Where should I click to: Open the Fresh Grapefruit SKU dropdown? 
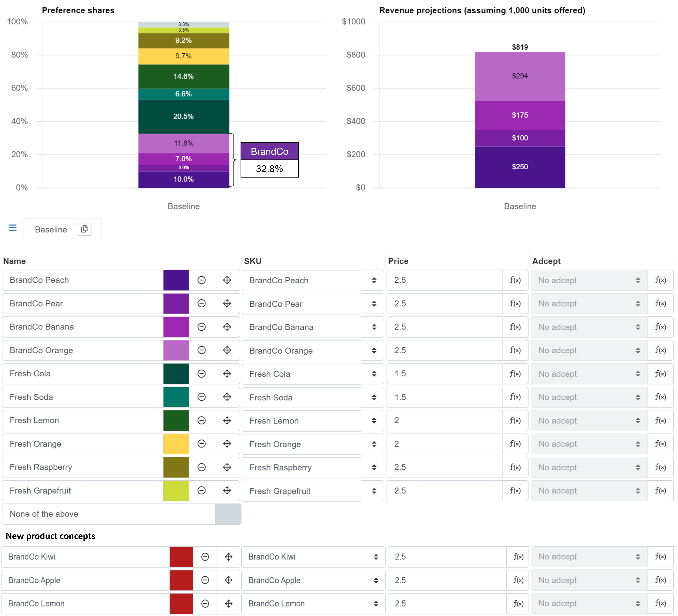313,491
